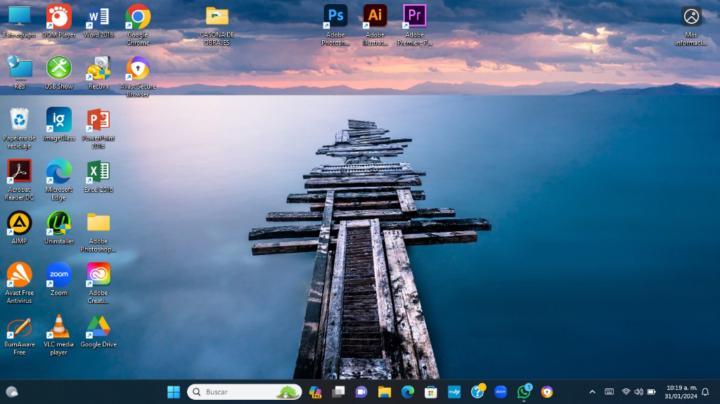
Task: Select the PowerPoint 2016 desktop shortcut
Action: click(98, 128)
